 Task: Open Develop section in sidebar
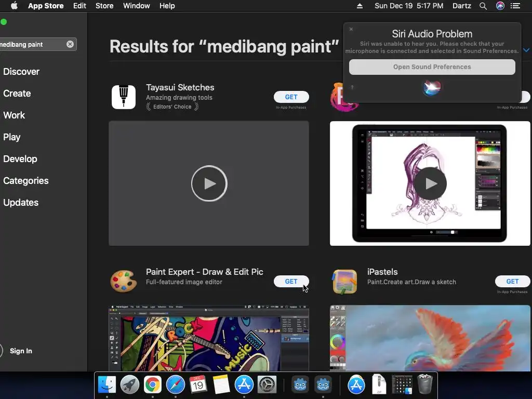[20, 159]
